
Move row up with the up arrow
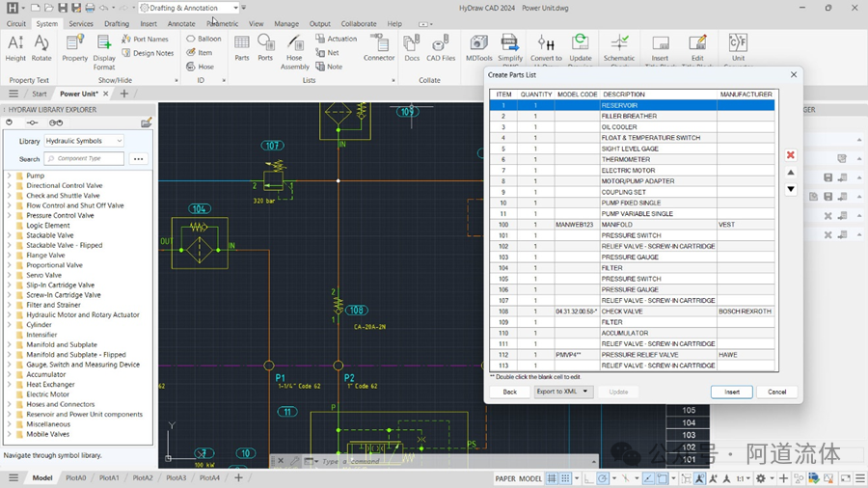click(791, 173)
